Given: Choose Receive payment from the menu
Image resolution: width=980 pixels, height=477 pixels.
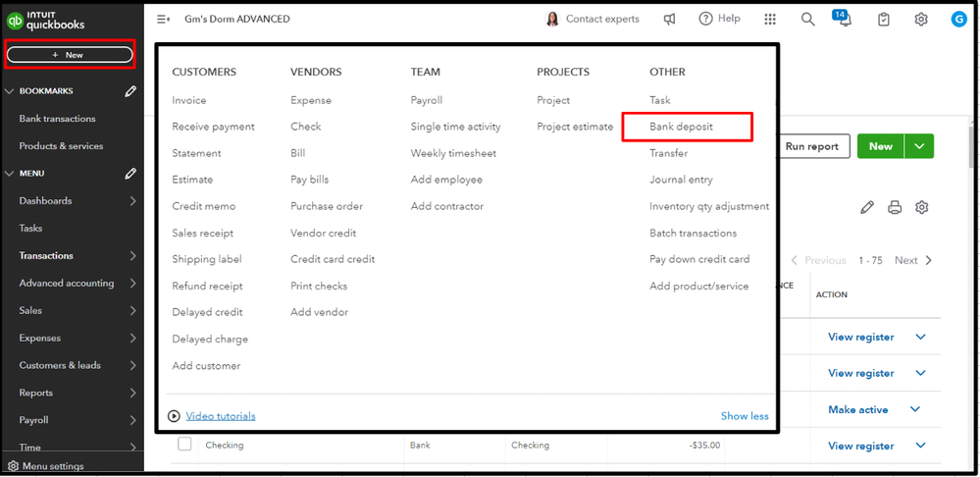Looking at the screenshot, I should 213,127.
